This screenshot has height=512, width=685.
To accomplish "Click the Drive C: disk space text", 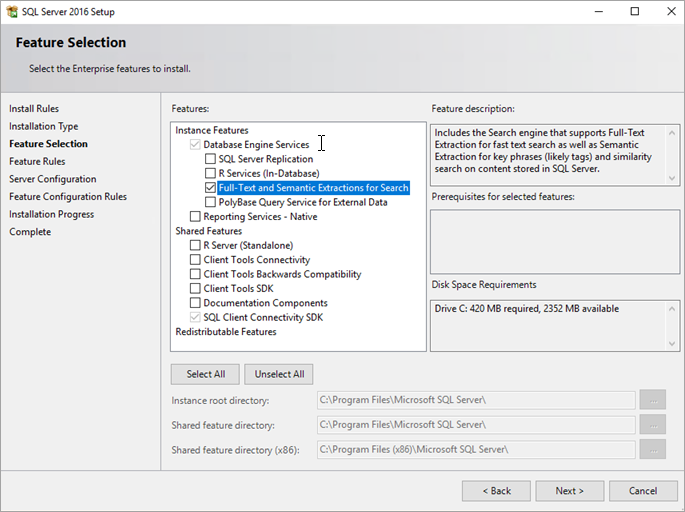I will tap(527, 309).
